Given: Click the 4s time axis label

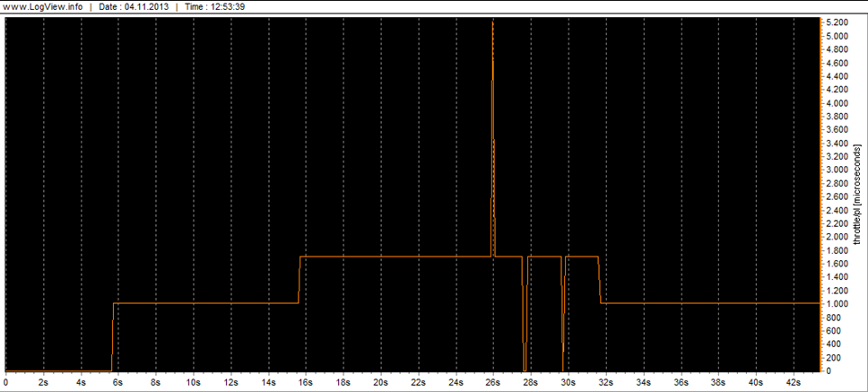Looking at the screenshot, I should (81, 382).
